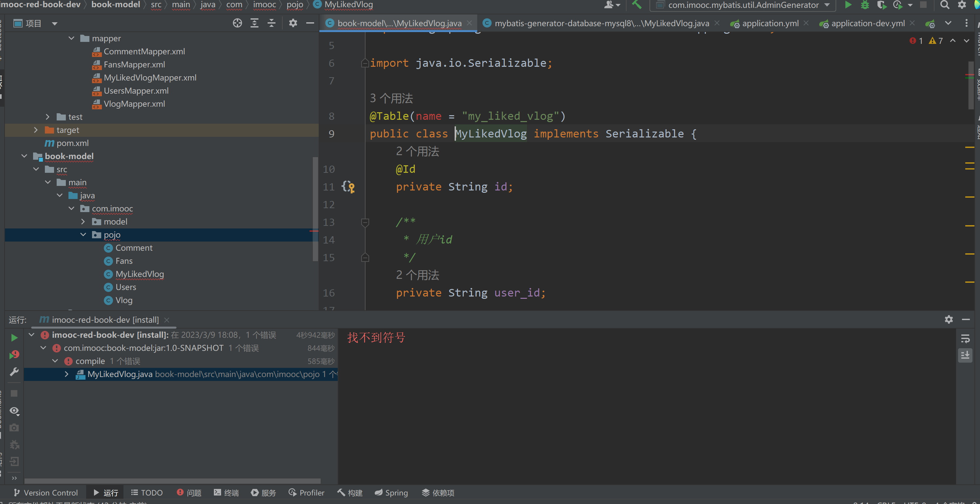
Task: Open run configuration AdminGenerator dropdown
Action: [743, 5]
